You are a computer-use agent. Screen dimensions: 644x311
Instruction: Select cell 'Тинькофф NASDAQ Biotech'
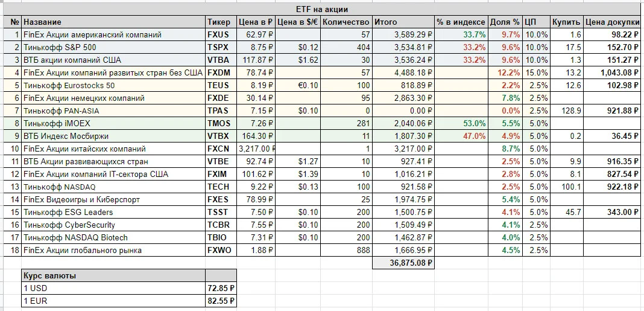(x=114, y=237)
